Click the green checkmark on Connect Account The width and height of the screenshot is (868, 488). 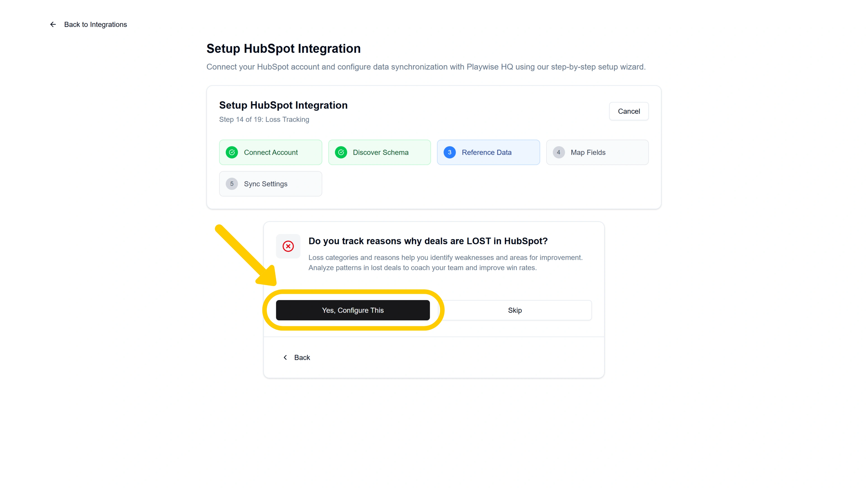pyautogui.click(x=232, y=152)
